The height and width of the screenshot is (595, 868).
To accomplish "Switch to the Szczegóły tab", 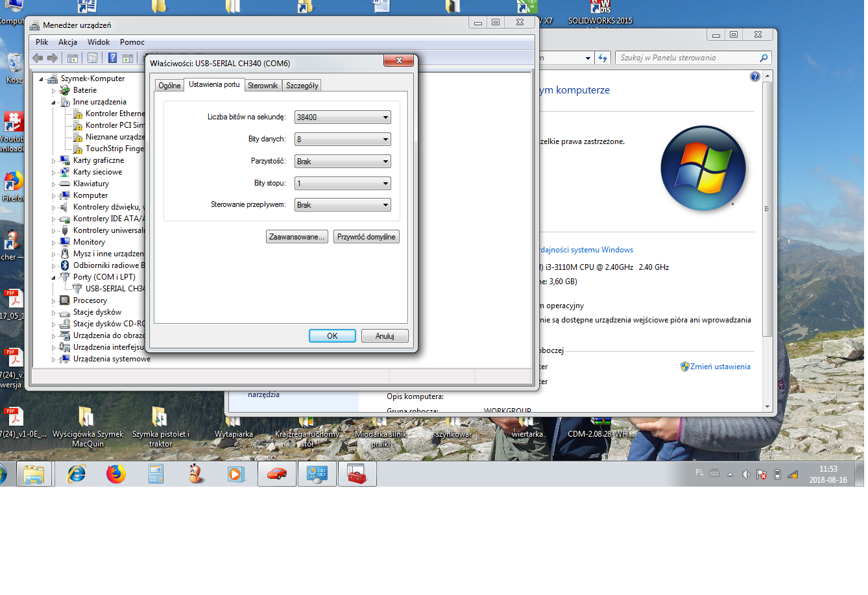I will coord(302,86).
